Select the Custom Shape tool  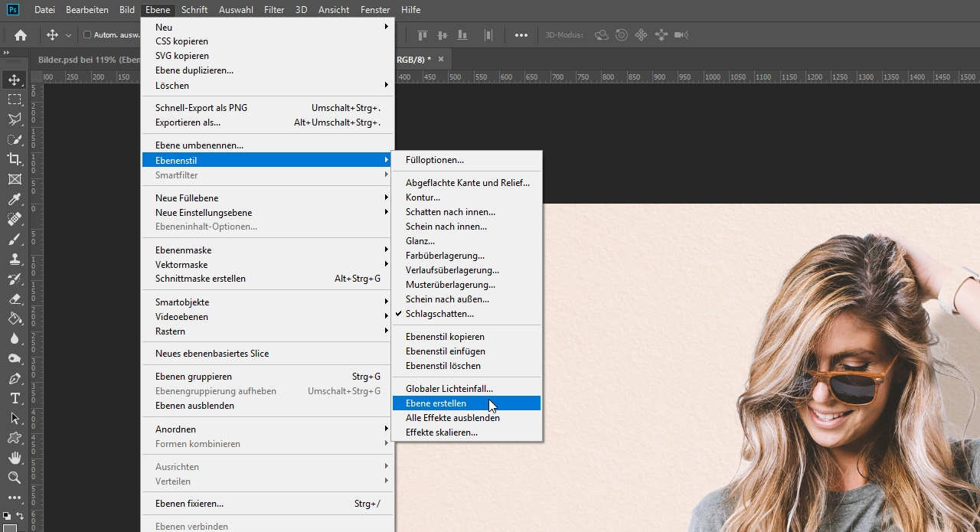pyautogui.click(x=15, y=438)
